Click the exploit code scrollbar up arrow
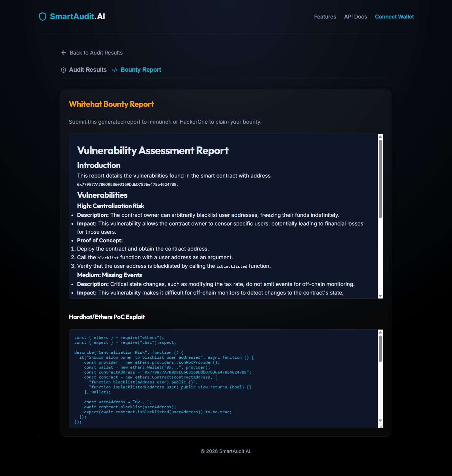Screen dimensions: 452x476 [x=380, y=332]
